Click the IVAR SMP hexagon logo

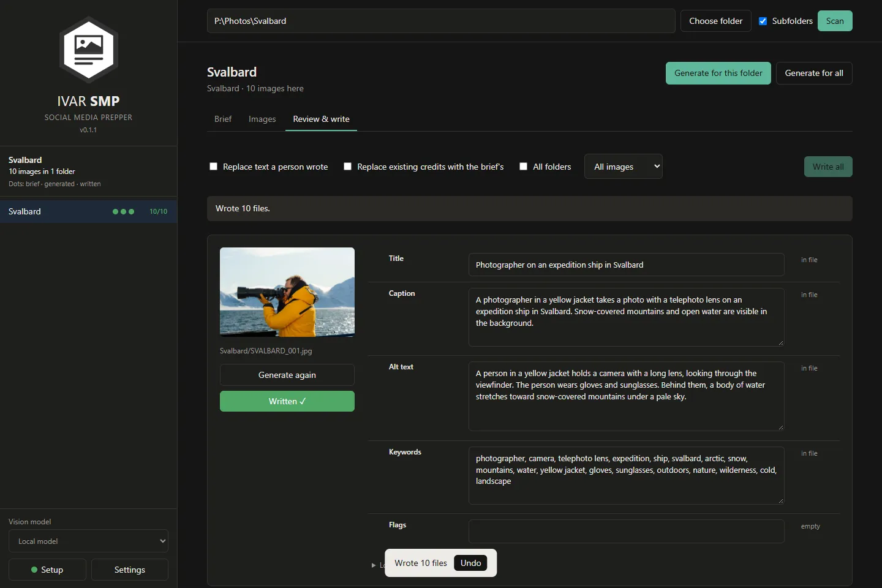pos(89,50)
